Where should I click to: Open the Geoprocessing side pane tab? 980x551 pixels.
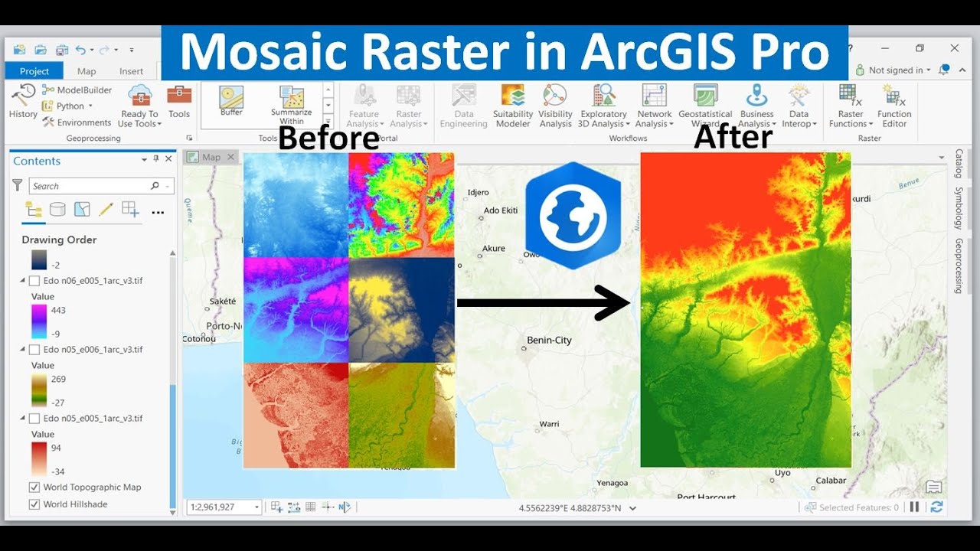point(959,266)
